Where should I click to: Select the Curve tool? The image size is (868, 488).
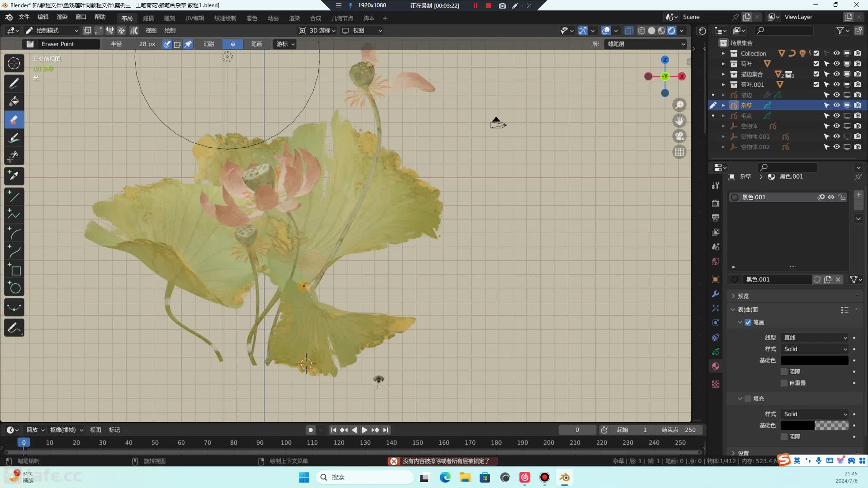14,251
